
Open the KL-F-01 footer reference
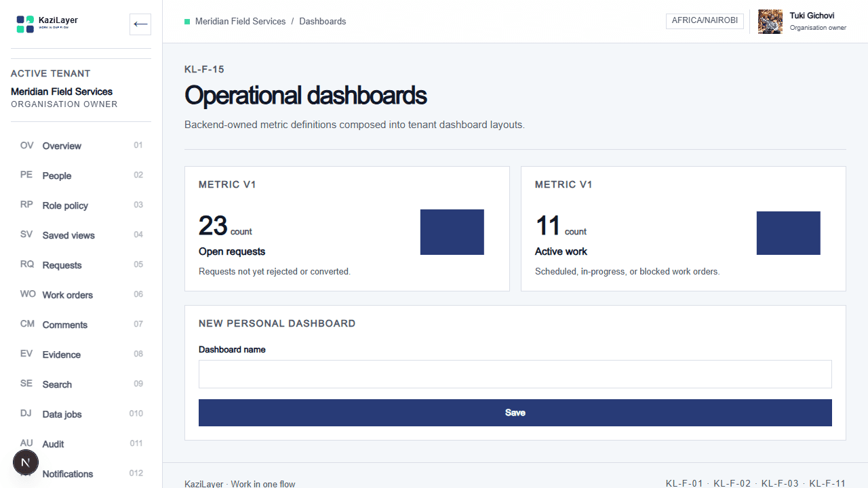(x=684, y=483)
